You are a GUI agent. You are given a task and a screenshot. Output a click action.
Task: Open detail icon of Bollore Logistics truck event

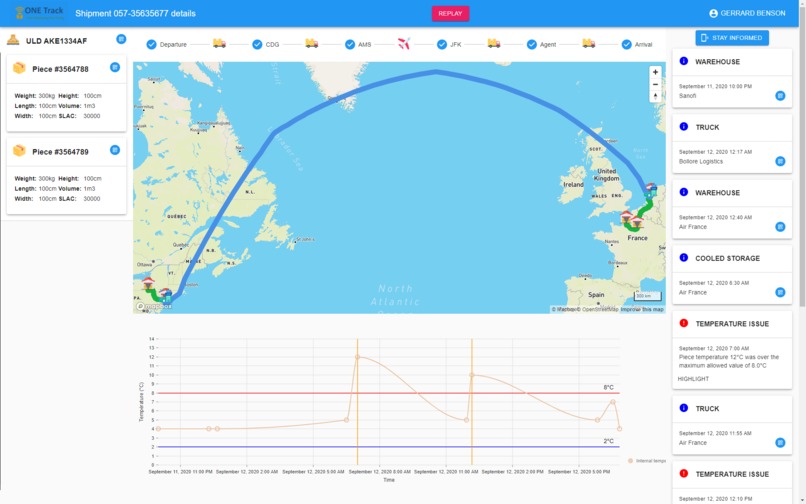click(780, 161)
